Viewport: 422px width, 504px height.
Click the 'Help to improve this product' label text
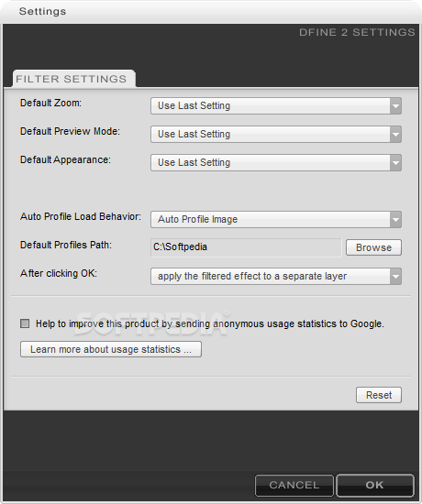coord(210,323)
